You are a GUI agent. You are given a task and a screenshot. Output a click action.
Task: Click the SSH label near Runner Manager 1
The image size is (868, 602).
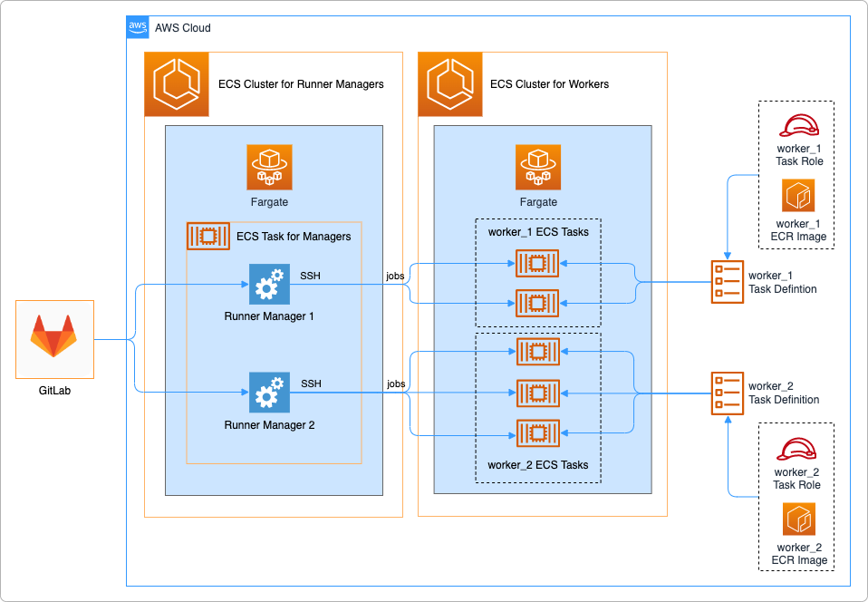pos(311,276)
